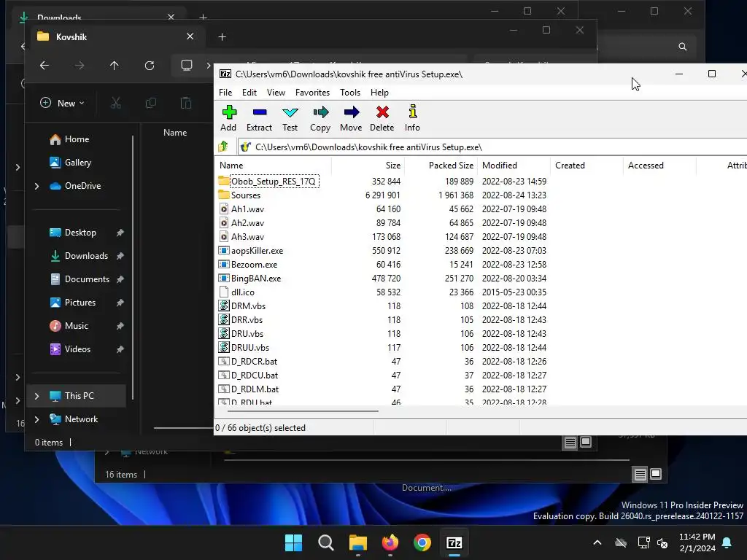Open Gallery in the Explorer sidebar
Viewport: 747px width, 560px height.
coord(71,163)
